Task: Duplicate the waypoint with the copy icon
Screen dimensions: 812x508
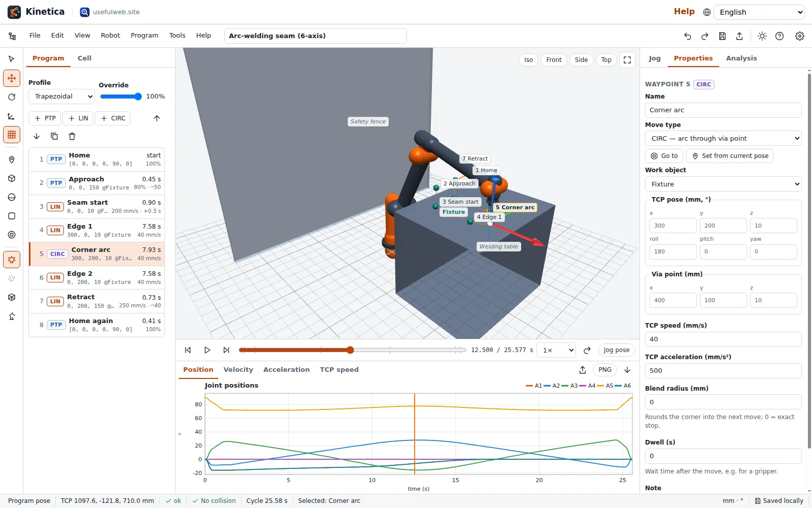Action: (x=54, y=136)
